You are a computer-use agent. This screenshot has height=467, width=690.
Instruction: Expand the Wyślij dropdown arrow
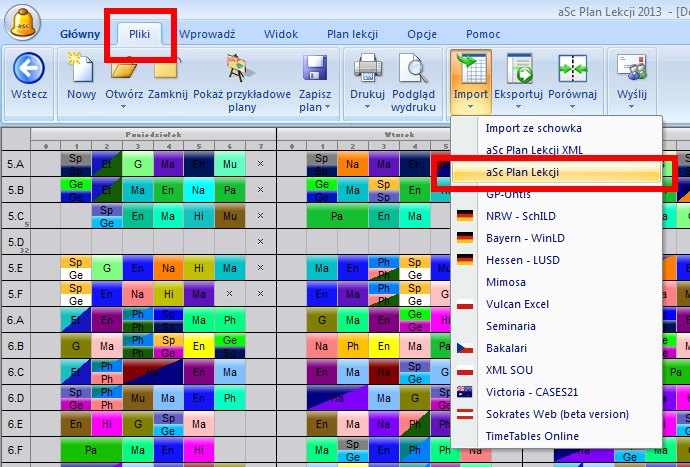(x=631, y=107)
